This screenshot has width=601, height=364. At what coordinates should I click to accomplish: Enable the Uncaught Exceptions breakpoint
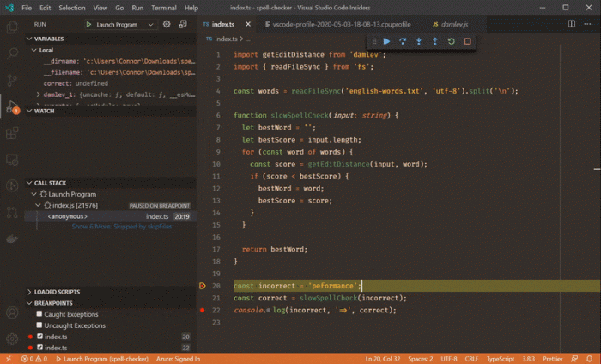[x=39, y=325]
